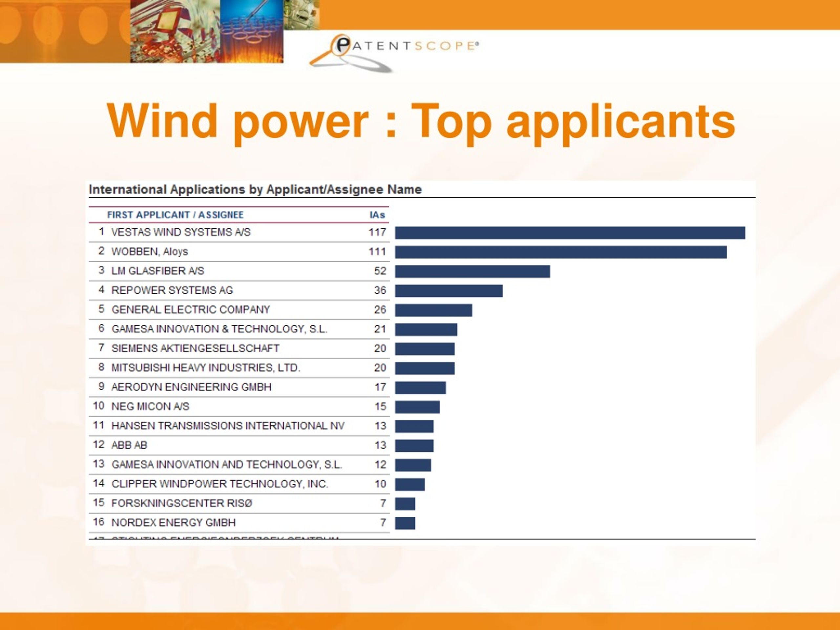Click the Wobben, Aloys chart bar

click(x=561, y=252)
